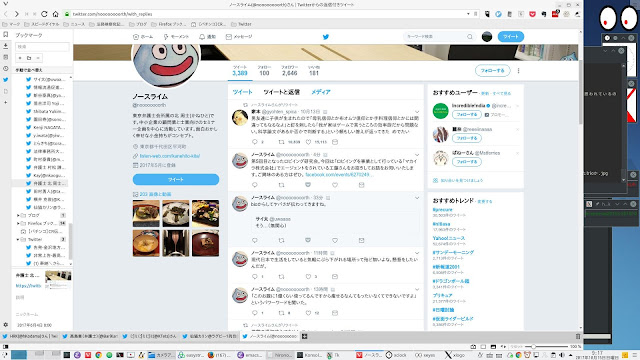Open ホーム in Twitter navigation
Viewport: 640px width, 360px height.
(x=143, y=37)
